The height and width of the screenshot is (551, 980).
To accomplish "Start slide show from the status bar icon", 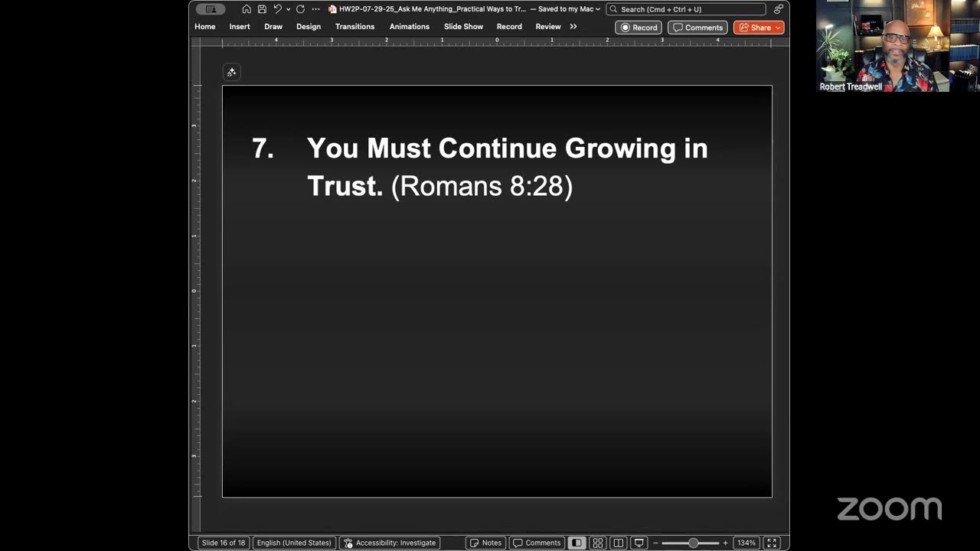I will coord(639,543).
